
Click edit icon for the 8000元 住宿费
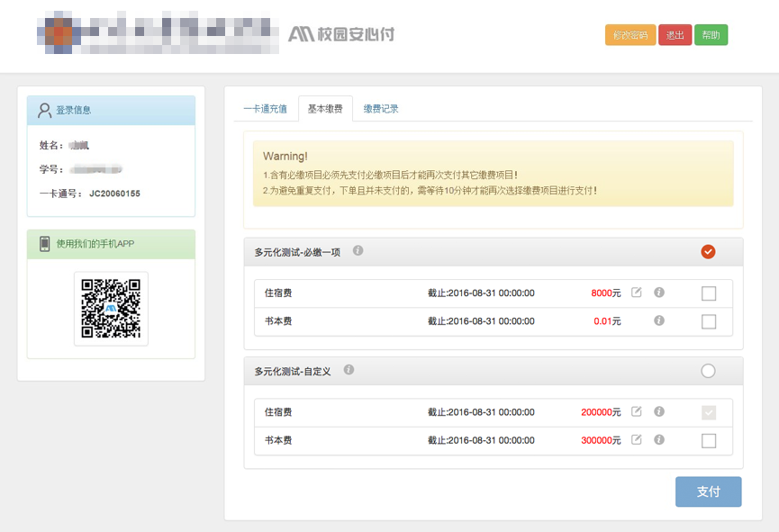coord(637,293)
